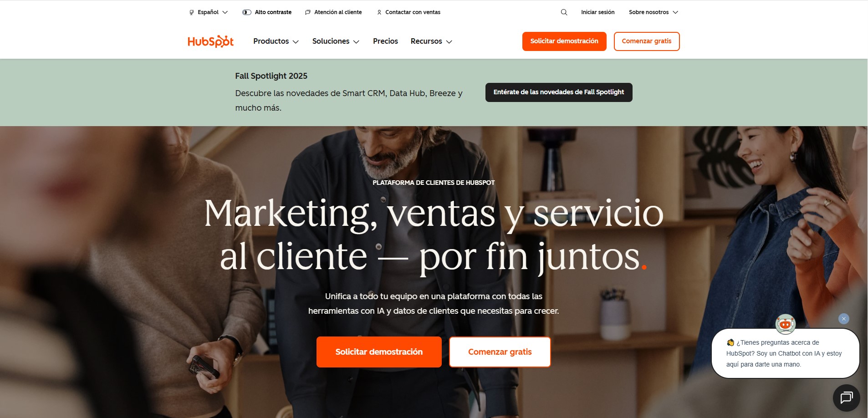Click the Contactar con ventas person icon
The width and height of the screenshot is (868, 418).
pos(379,12)
